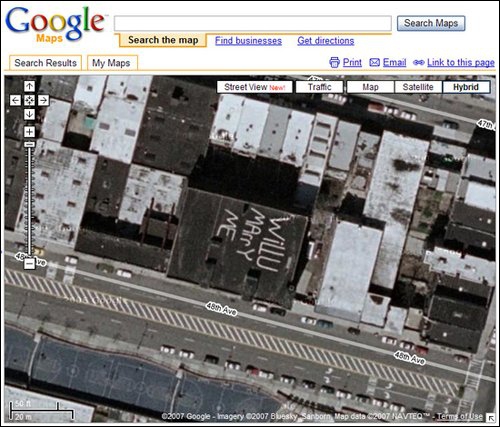The height and width of the screenshot is (427, 500).
Task: Open the My Maps tab
Action: (112, 63)
